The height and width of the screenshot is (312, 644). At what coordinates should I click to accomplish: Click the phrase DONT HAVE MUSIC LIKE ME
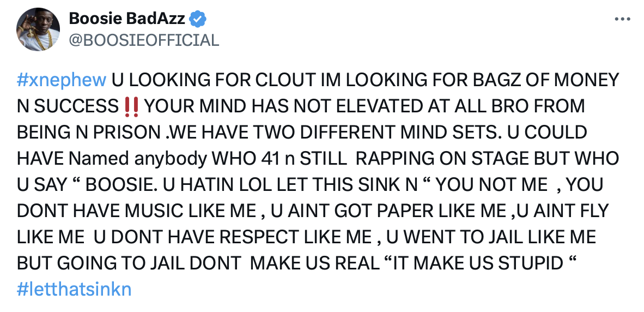point(137,211)
